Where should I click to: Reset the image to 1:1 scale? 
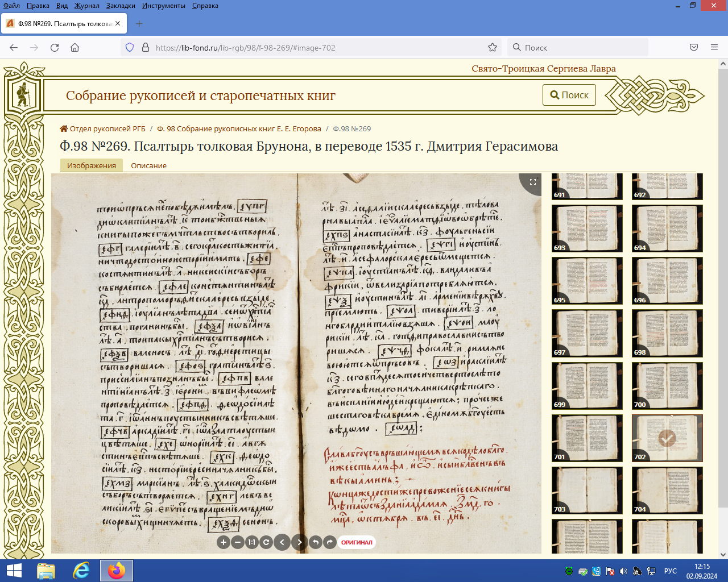(252, 542)
